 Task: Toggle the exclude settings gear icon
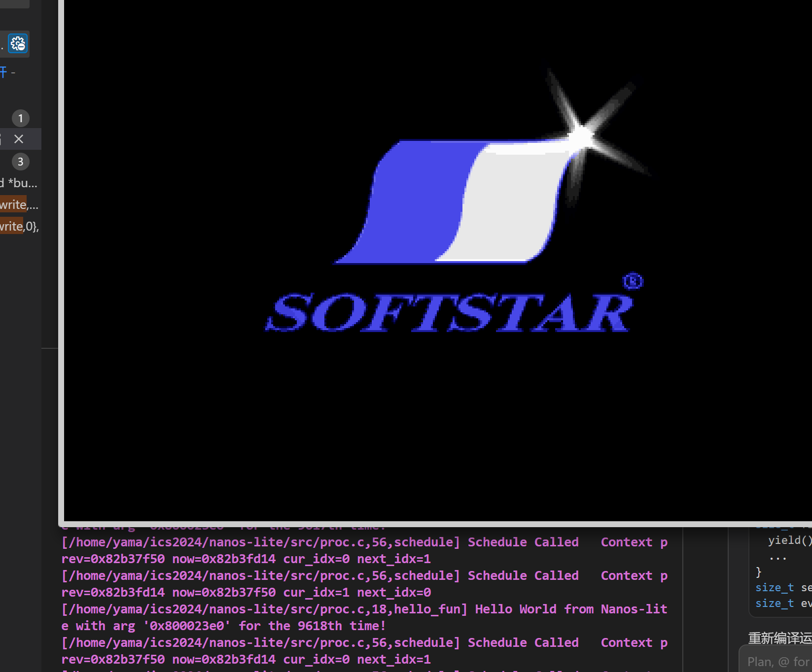pyautogui.click(x=18, y=44)
